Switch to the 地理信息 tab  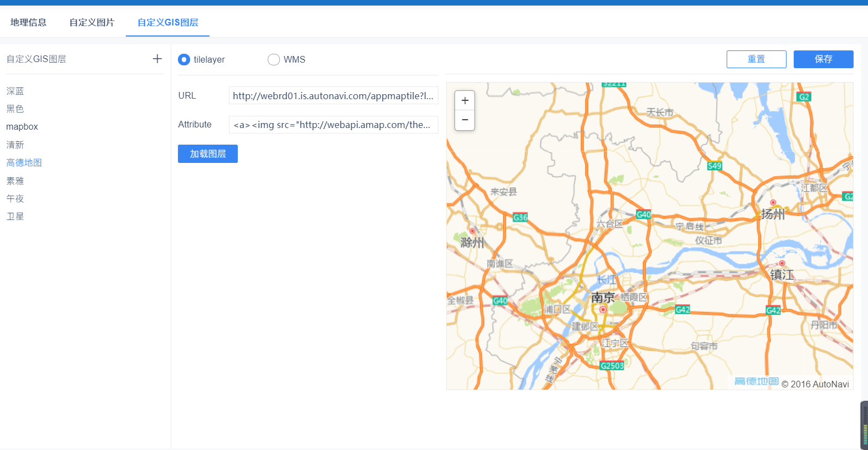click(x=28, y=23)
